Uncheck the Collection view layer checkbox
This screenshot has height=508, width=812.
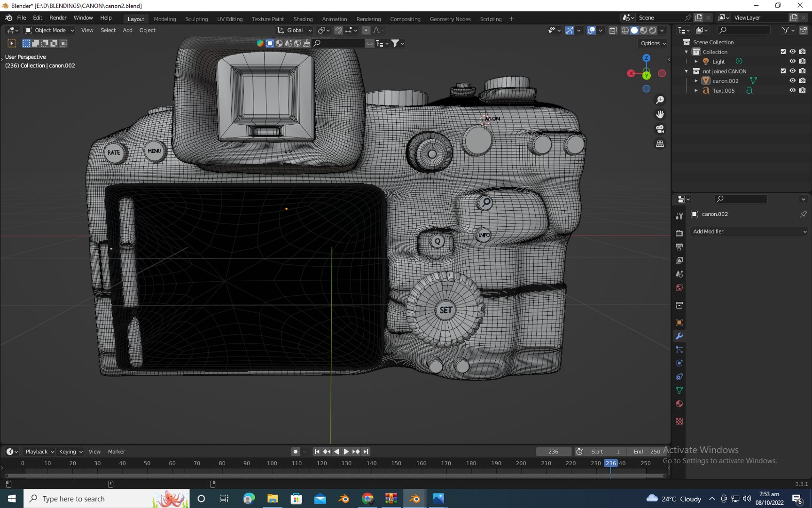783,52
